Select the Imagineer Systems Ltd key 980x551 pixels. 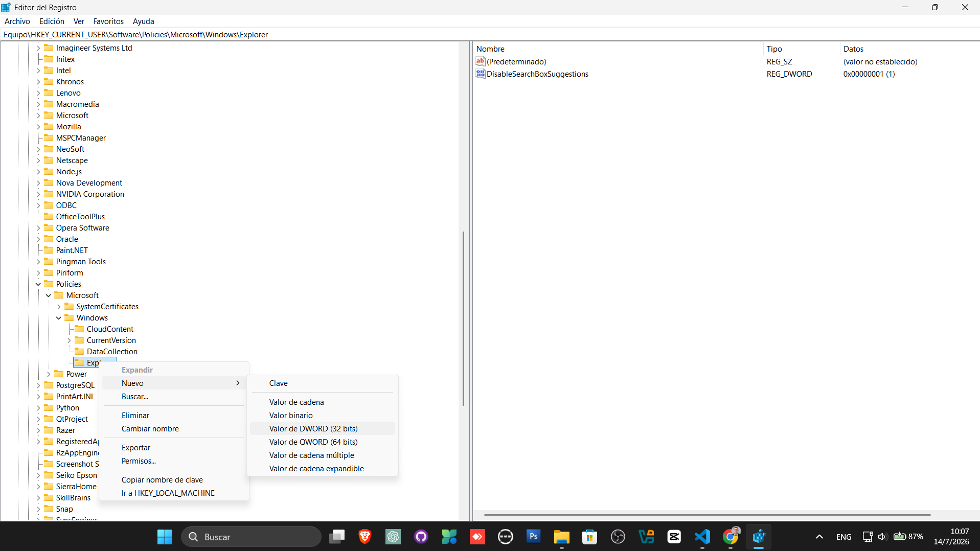point(94,48)
